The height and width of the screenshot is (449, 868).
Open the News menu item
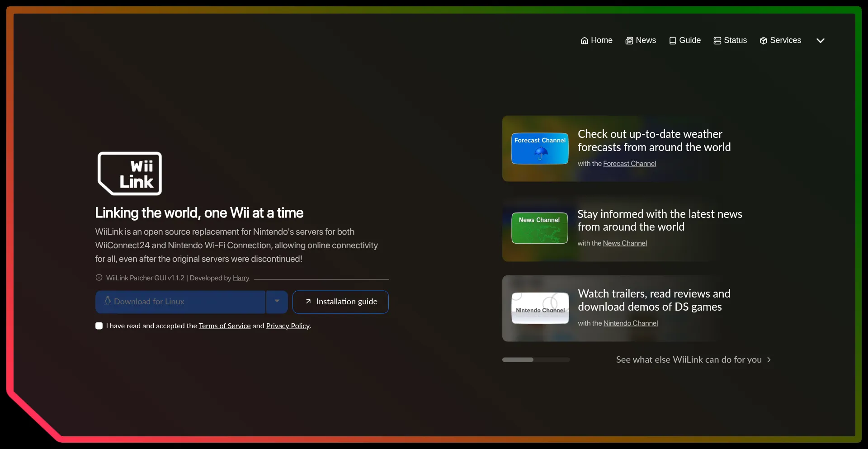coord(641,40)
